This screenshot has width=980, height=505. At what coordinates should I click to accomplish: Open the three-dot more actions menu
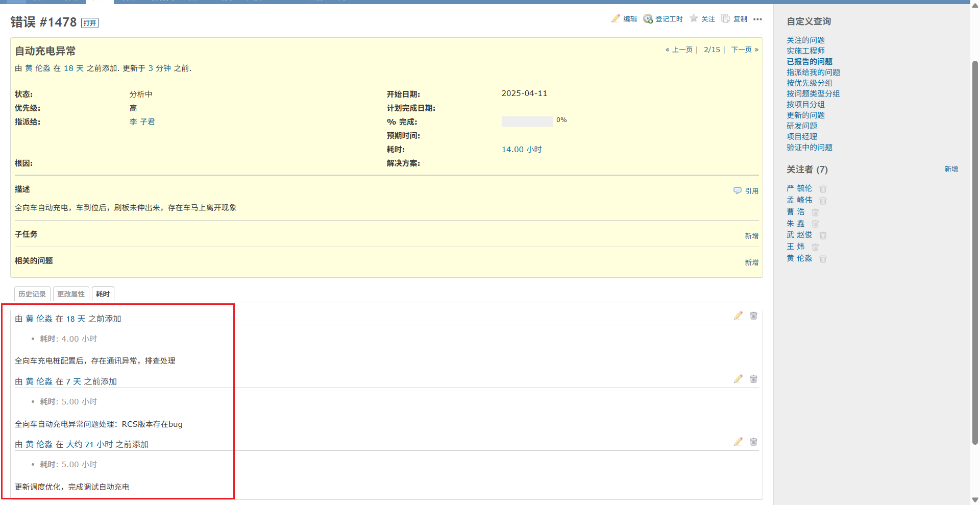(757, 19)
